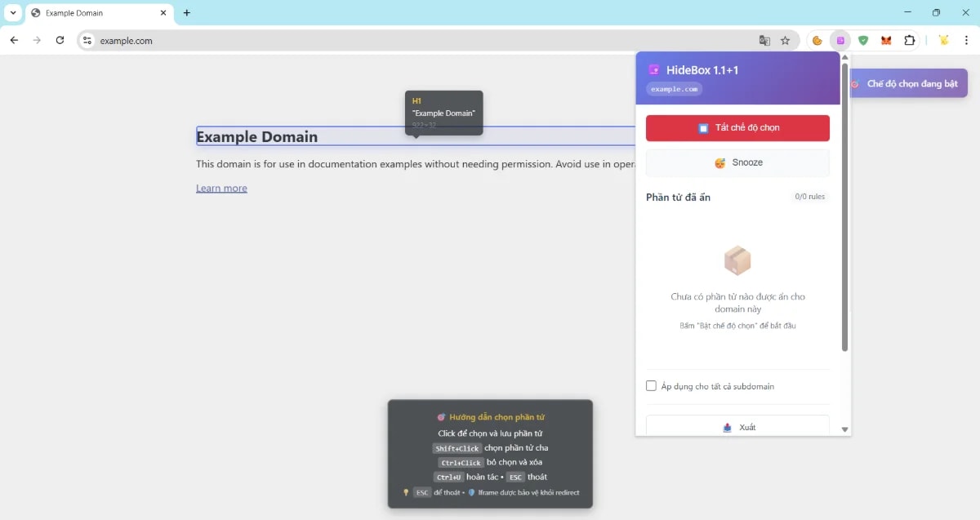Reload the example.com page
980x520 pixels.
[59, 40]
